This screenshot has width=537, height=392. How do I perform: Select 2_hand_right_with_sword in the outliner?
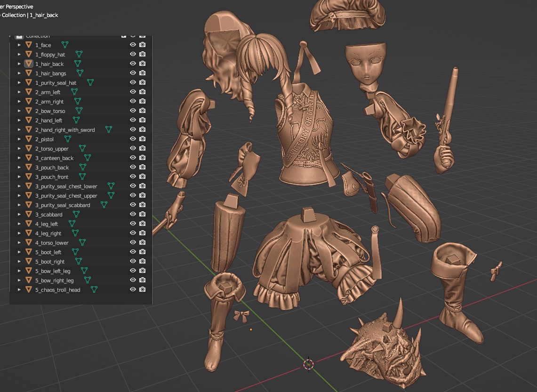[x=65, y=130]
